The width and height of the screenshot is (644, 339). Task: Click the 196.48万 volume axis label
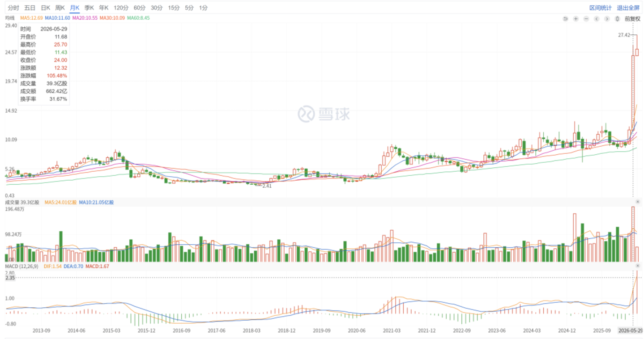point(14,209)
